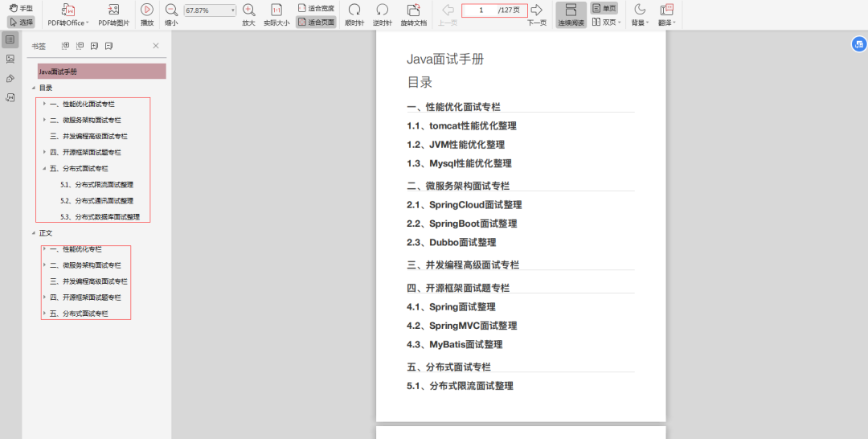
Task: Toggle 适合宽度 fit-width view
Action: pyautogui.click(x=316, y=8)
